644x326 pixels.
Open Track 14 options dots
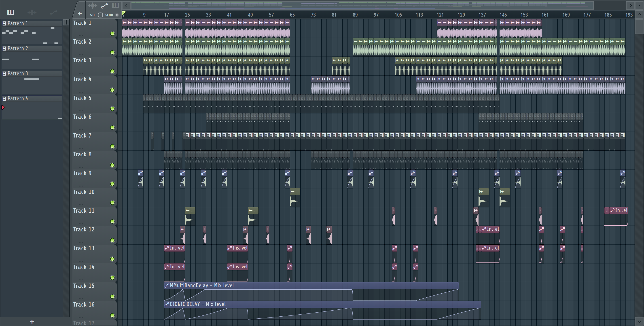click(x=81, y=279)
